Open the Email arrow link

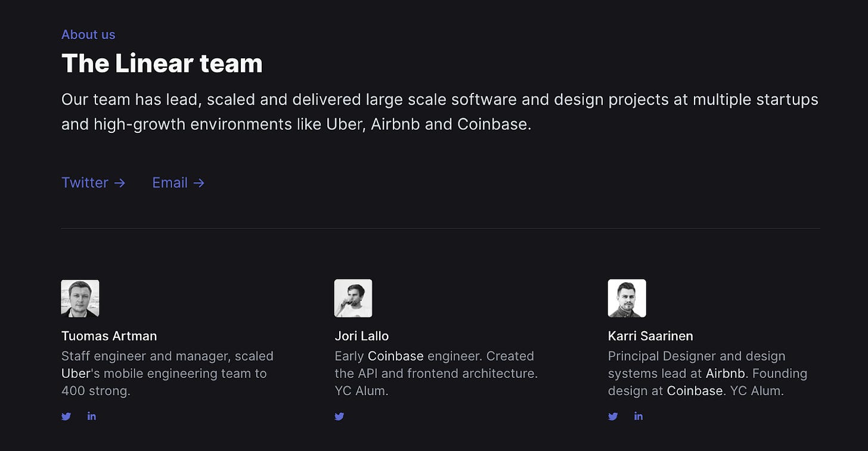coord(178,182)
